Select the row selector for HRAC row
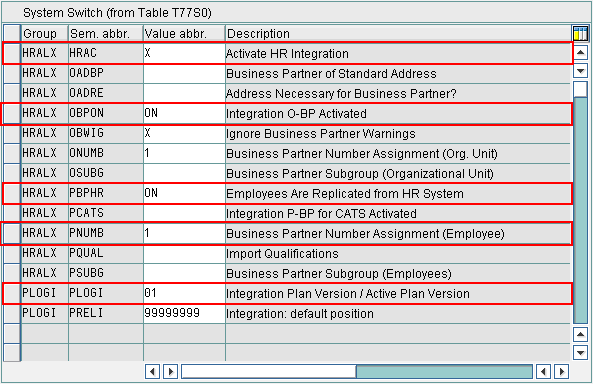 point(12,53)
